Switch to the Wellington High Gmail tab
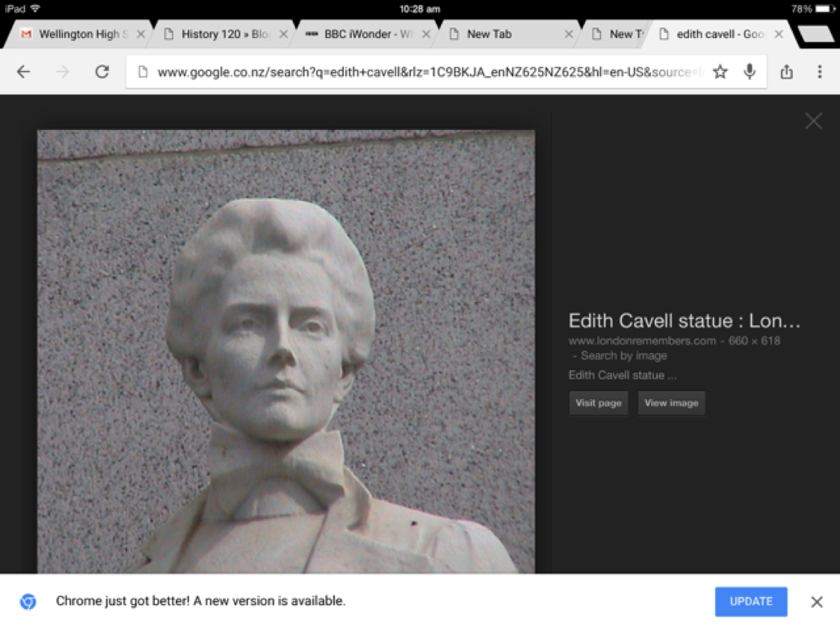Image resolution: width=840 pixels, height=630 pixels. tap(78, 34)
